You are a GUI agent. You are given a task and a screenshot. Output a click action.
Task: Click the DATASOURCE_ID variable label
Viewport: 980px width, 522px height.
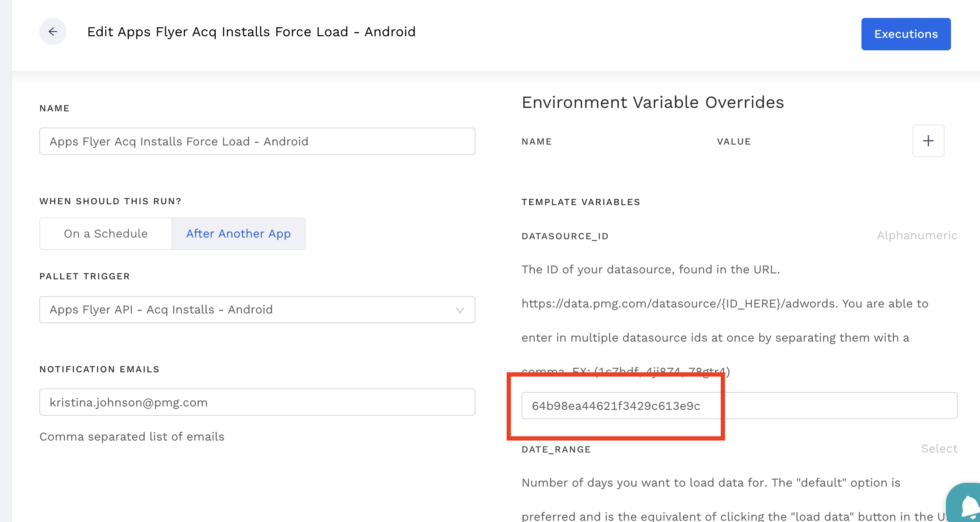pyautogui.click(x=565, y=236)
